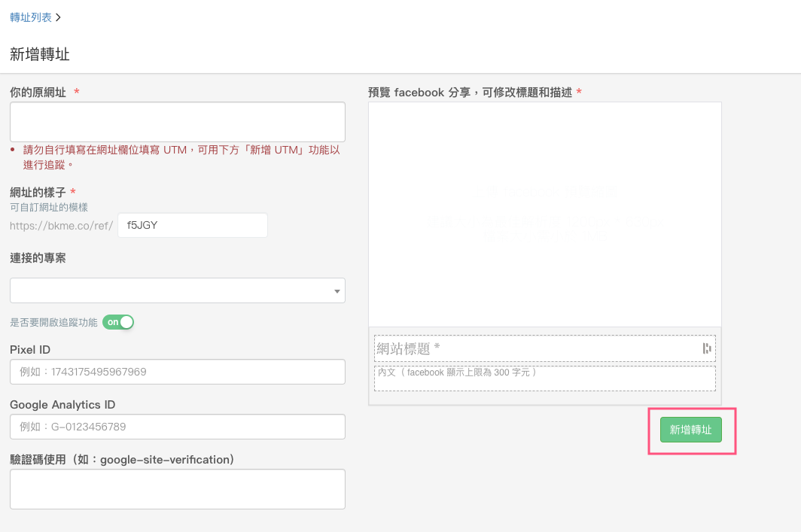
Task: Open the 轉址列表 breadcrumb link
Action: (x=31, y=16)
